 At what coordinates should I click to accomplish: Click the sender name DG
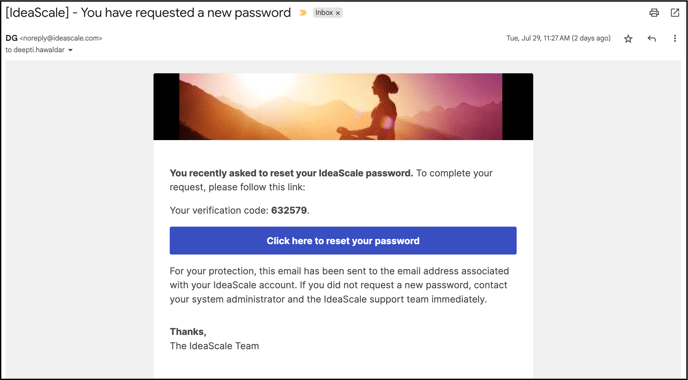point(11,38)
